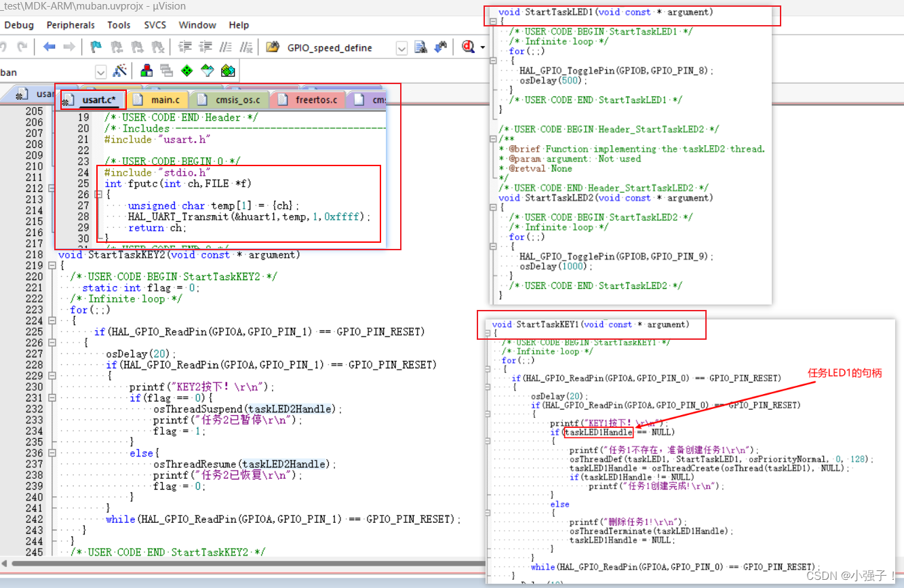Screen dimensions: 904x588
Task: Navigate backwards with the blue left arrow
Action: click(x=49, y=47)
